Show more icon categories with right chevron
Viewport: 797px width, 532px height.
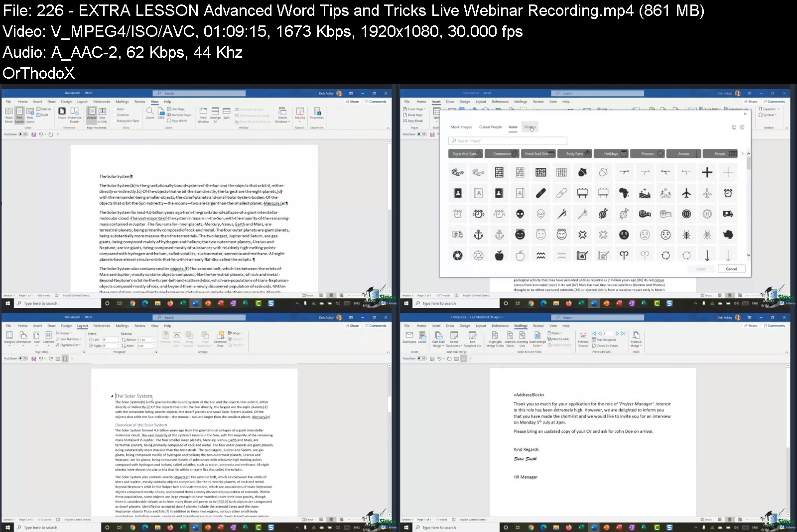[742, 154]
